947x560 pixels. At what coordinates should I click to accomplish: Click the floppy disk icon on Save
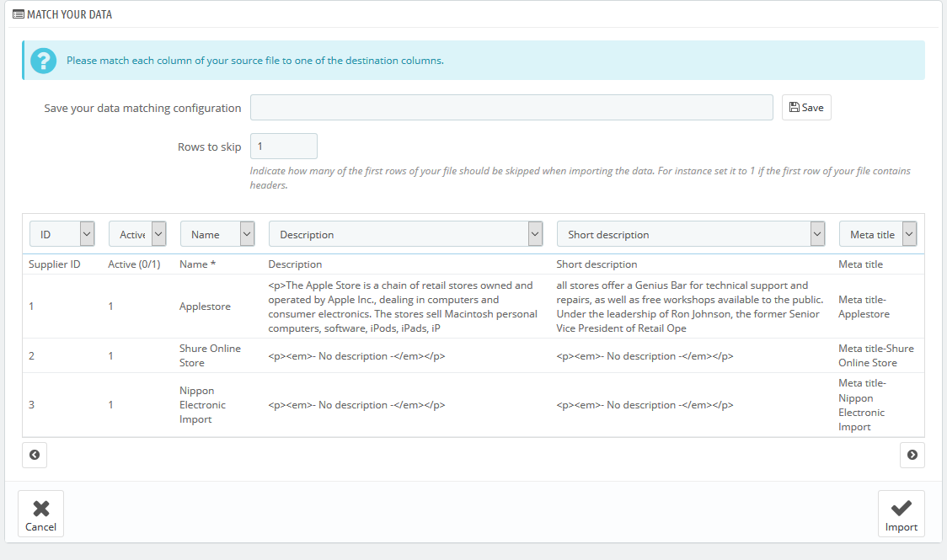coord(793,107)
